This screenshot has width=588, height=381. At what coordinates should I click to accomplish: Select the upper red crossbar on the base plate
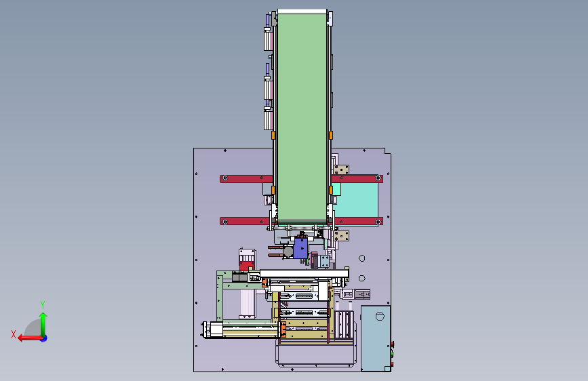(246, 179)
